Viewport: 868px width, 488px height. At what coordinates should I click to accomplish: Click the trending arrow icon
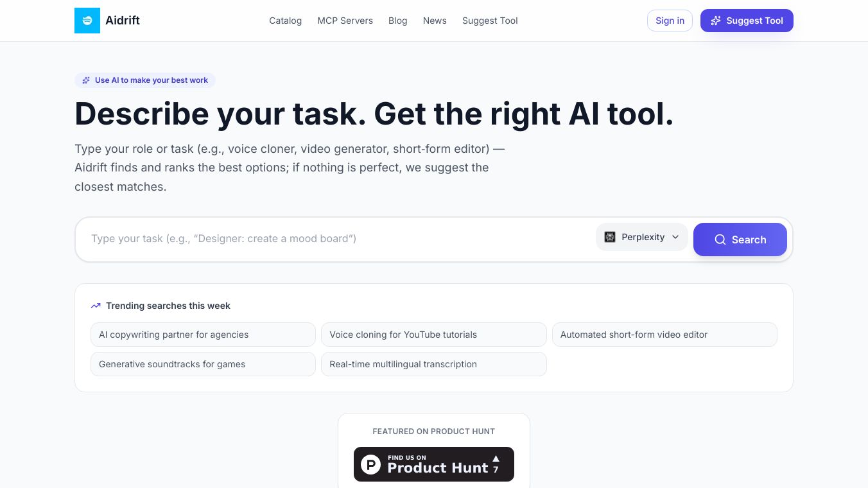tap(96, 306)
